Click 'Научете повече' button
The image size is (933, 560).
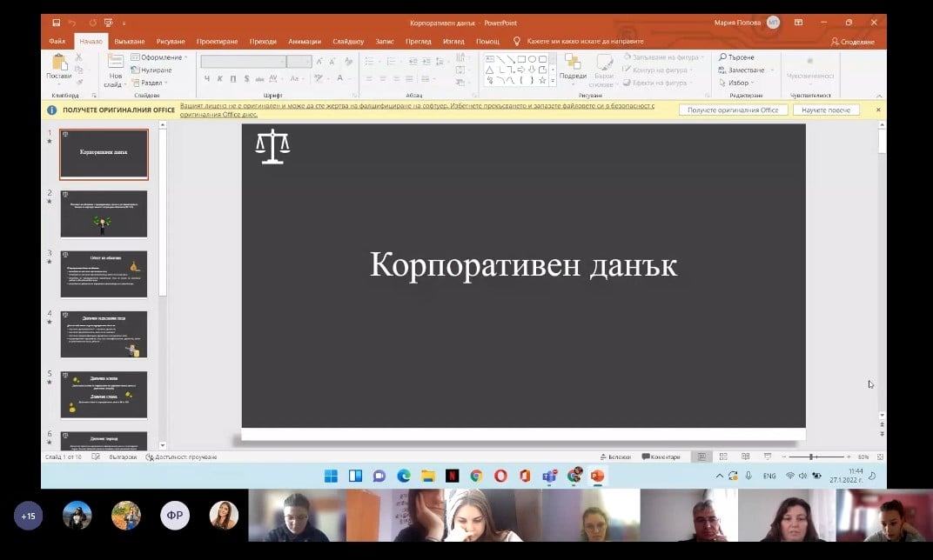point(826,110)
